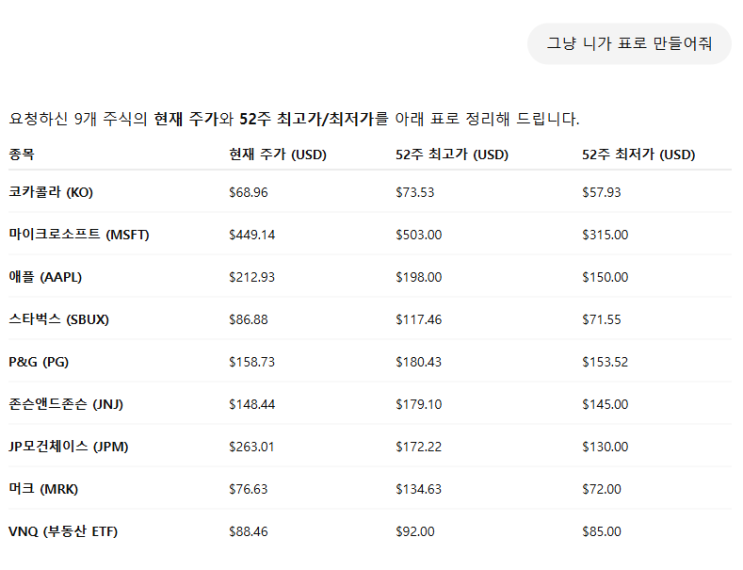Click JPM current price $263.01
The height and width of the screenshot is (570, 743).
[x=252, y=447]
